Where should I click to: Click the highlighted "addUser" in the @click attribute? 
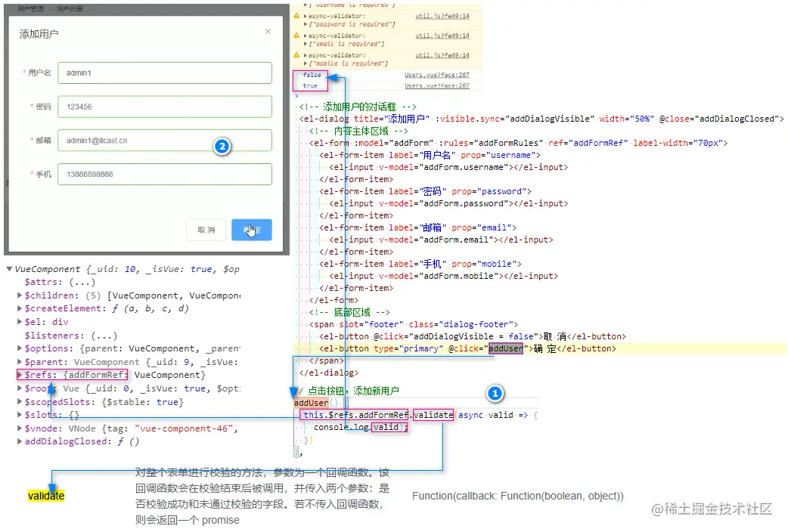tap(506, 348)
